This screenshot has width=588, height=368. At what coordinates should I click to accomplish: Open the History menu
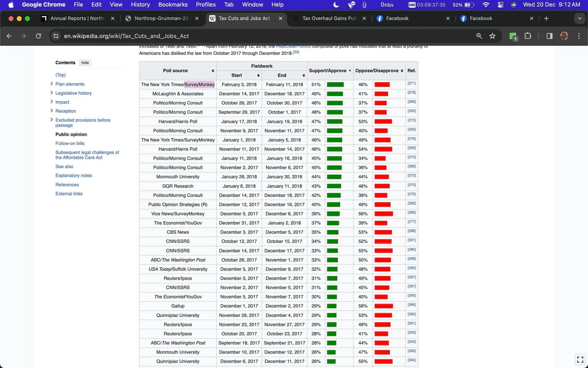pos(140,5)
